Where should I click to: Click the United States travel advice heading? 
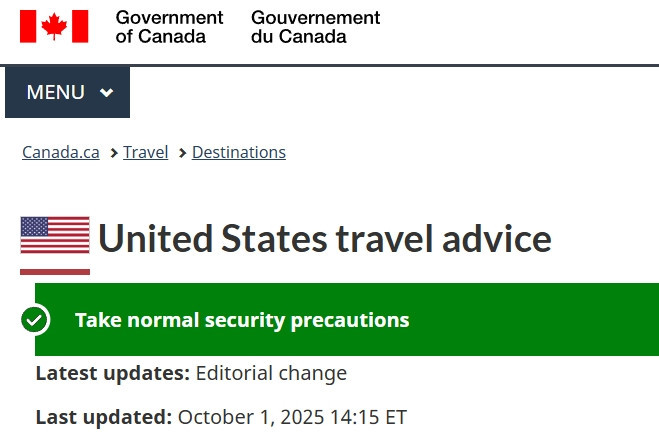tap(325, 239)
